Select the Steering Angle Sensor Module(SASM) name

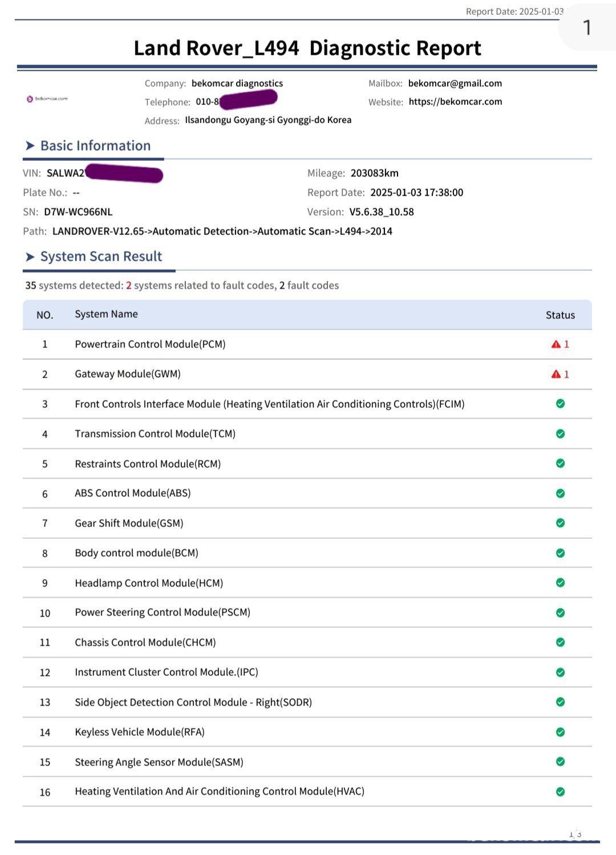(x=159, y=762)
